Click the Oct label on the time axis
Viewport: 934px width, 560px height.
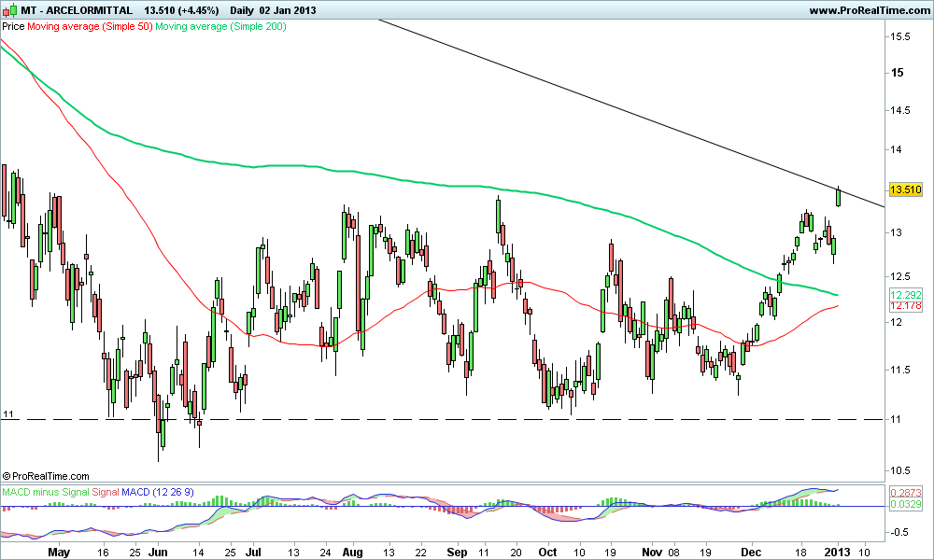point(547,553)
